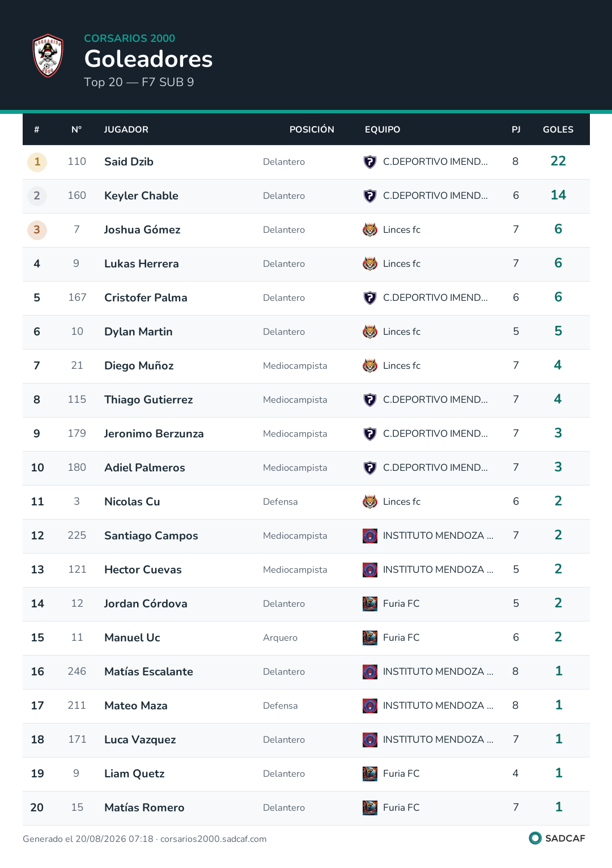The height and width of the screenshot is (868, 612).
Task: Select the EQUIPO column header
Action: [x=382, y=130]
